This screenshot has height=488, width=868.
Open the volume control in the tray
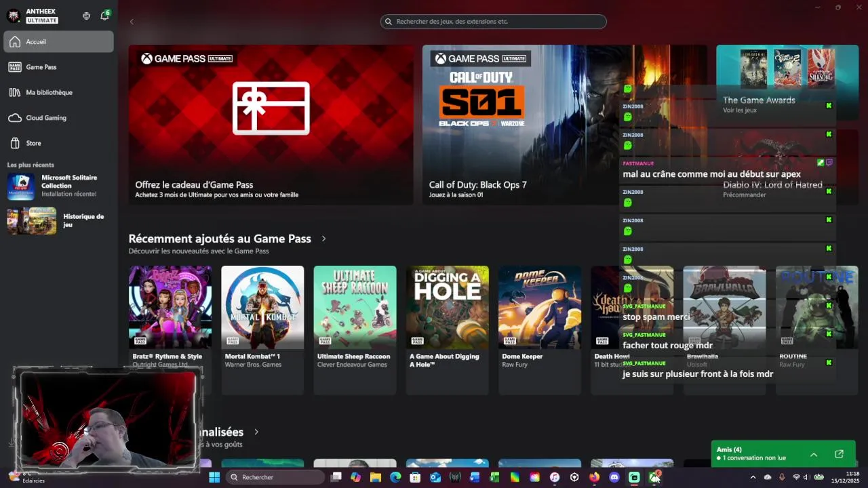(x=806, y=477)
